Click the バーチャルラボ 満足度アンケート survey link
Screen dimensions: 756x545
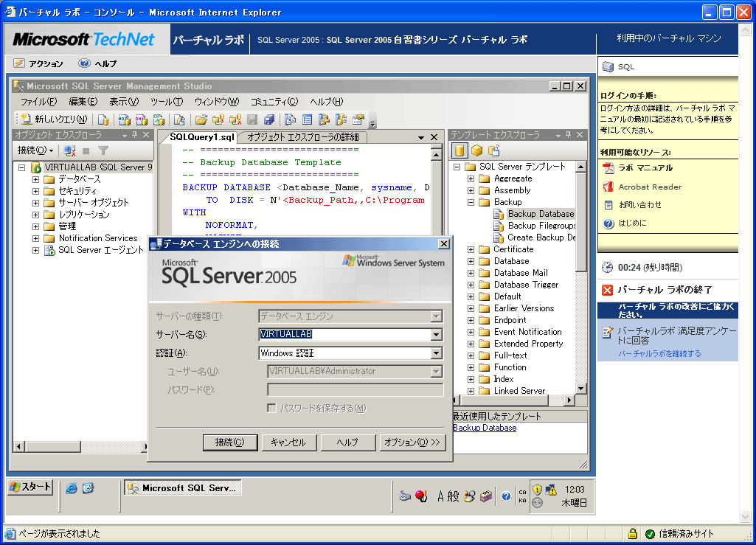point(677,336)
